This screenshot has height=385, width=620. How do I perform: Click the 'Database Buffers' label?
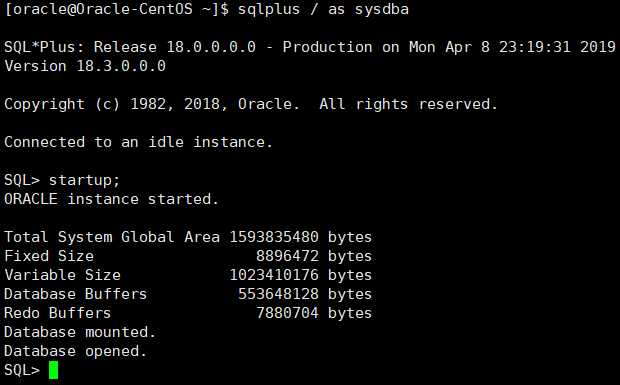click(76, 294)
